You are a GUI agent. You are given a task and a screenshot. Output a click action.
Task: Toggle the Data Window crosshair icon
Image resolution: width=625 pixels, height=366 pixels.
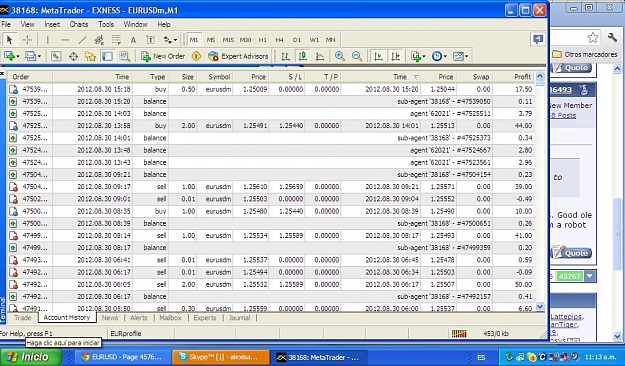click(x=73, y=56)
